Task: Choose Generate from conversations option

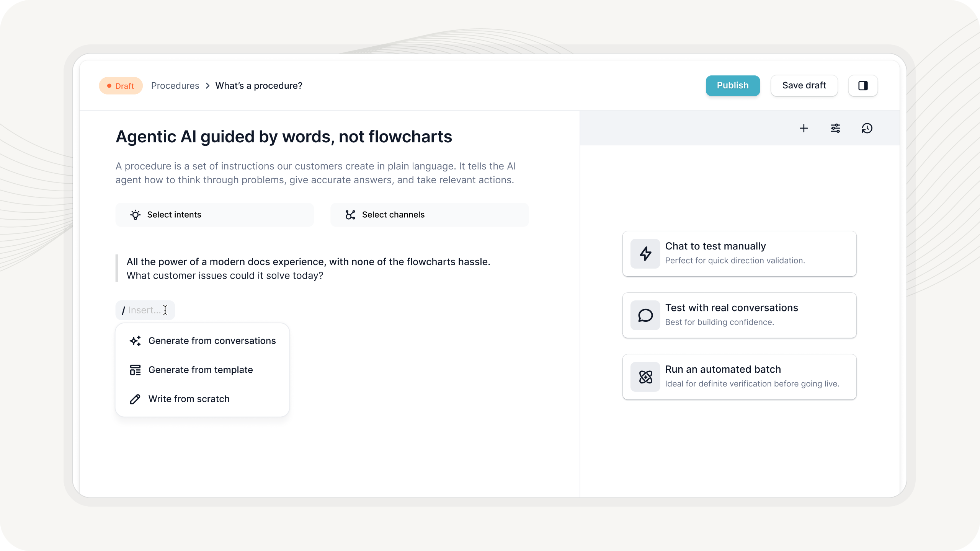Action: pos(212,341)
